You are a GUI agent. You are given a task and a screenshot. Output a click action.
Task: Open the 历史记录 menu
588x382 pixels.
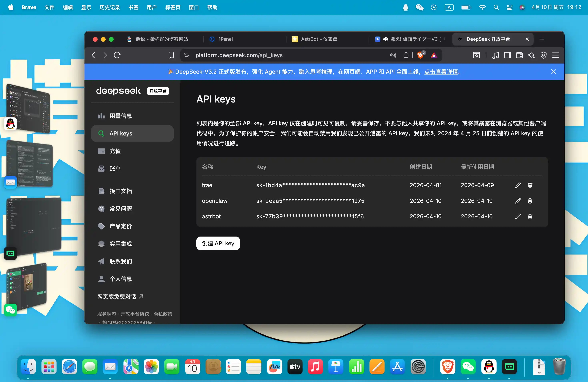[x=109, y=7]
